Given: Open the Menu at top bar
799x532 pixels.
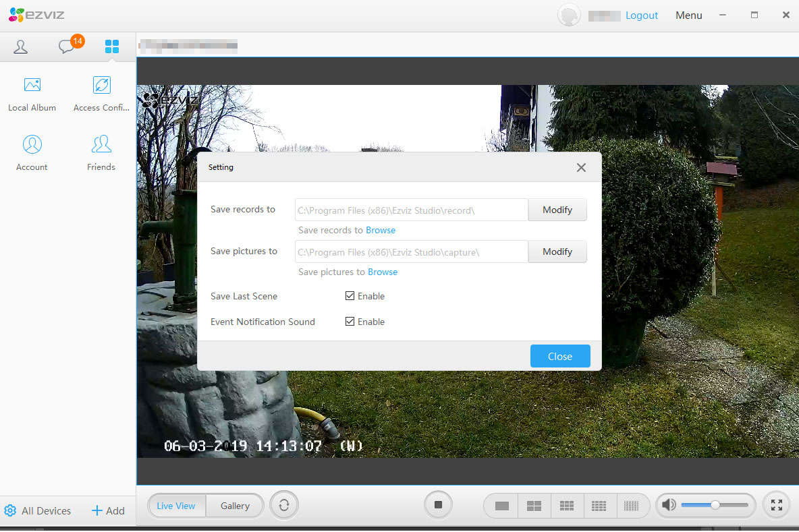Looking at the screenshot, I should [688, 16].
